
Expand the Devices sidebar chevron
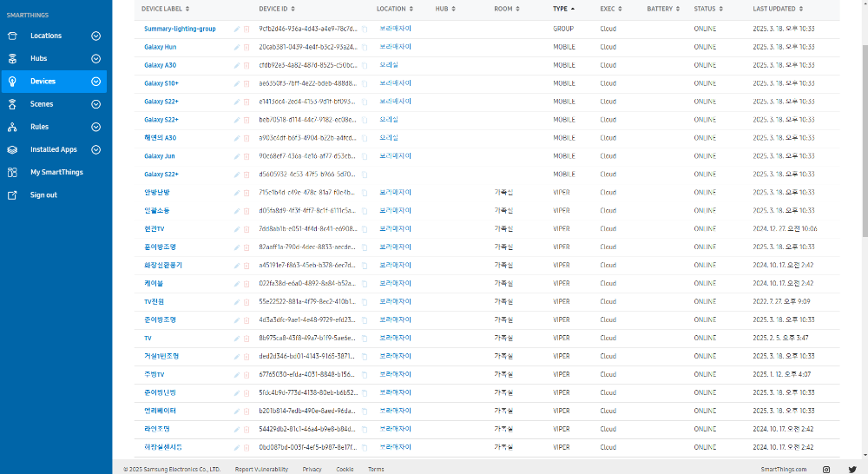click(95, 82)
